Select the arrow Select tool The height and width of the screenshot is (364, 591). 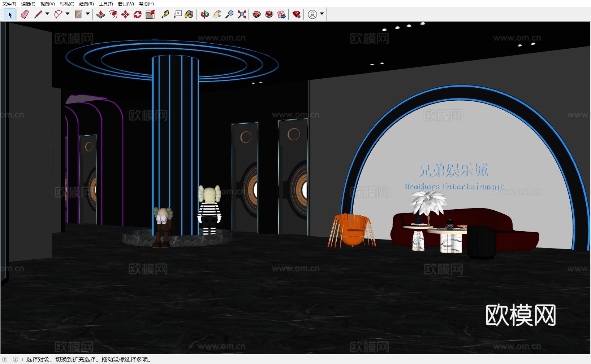[x=10, y=14]
